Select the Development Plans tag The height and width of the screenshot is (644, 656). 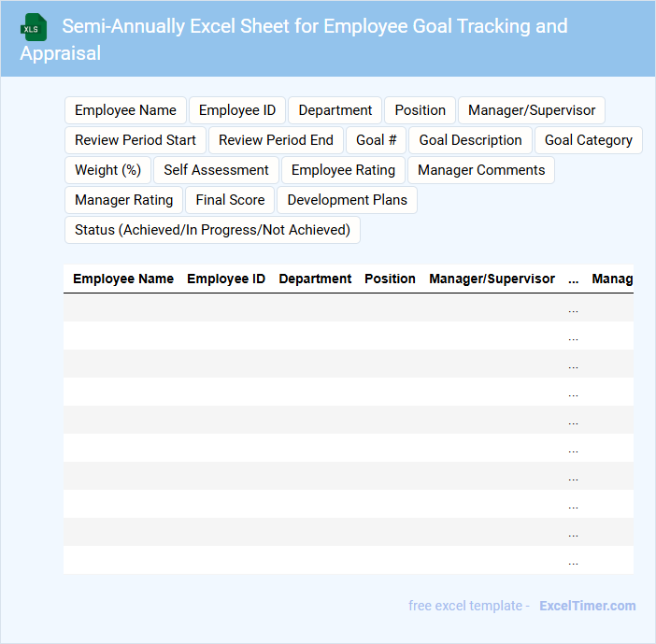[x=347, y=200]
